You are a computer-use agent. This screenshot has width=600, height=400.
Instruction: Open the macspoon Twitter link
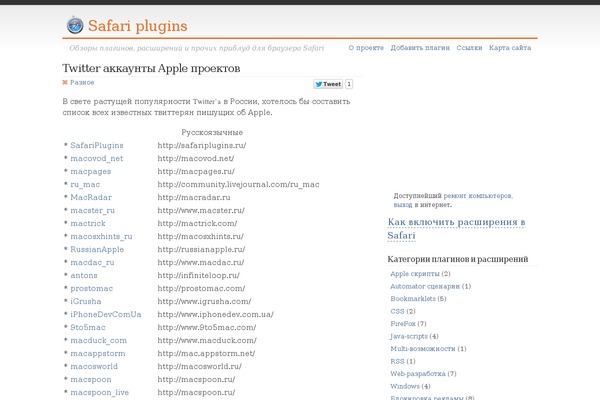[x=91, y=380]
